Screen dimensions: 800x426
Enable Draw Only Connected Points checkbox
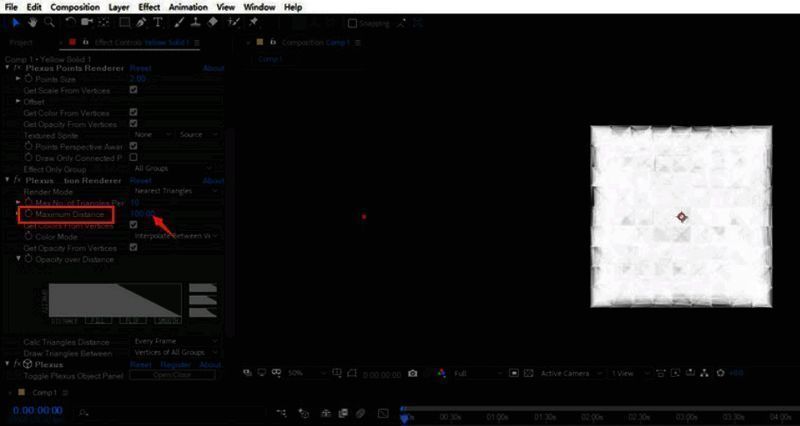click(x=134, y=157)
